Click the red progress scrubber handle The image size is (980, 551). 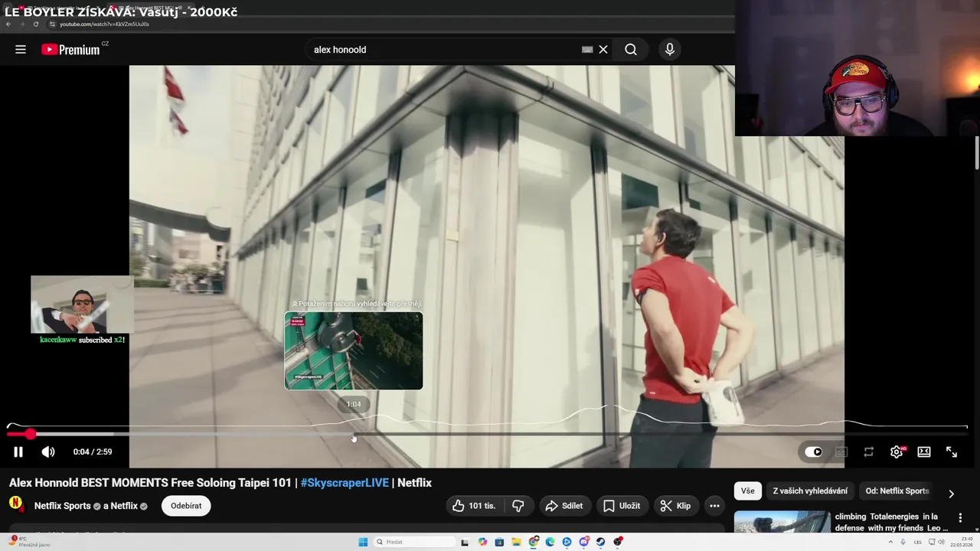point(30,434)
